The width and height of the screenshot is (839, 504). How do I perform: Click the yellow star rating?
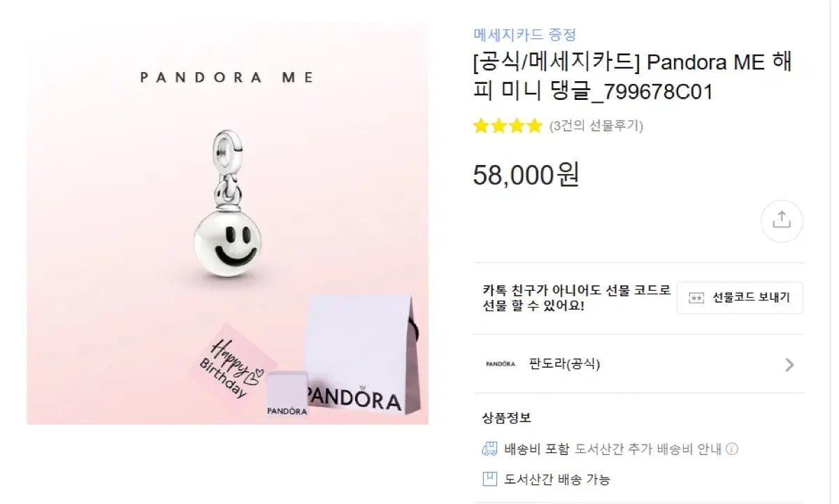(x=508, y=126)
